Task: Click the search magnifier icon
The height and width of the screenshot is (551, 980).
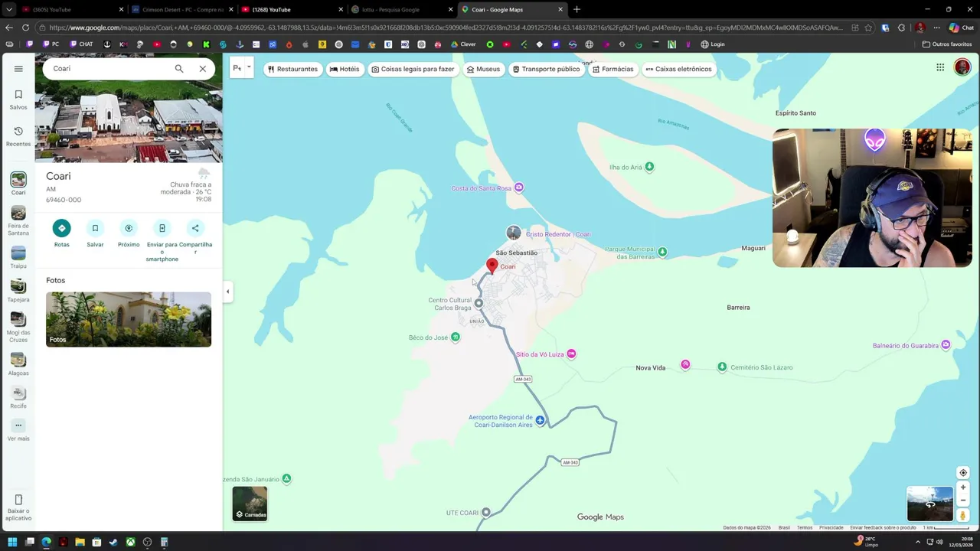Action: pyautogui.click(x=179, y=69)
